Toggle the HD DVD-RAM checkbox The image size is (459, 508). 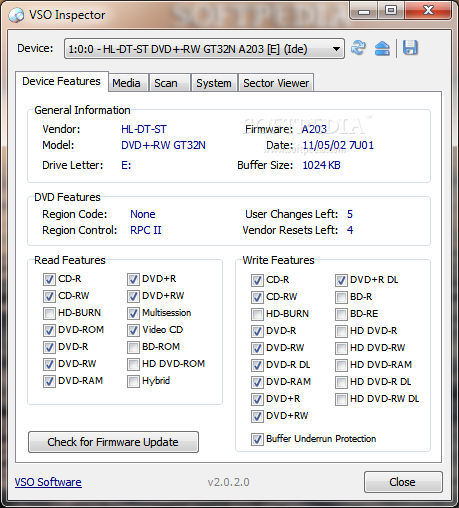click(341, 365)
